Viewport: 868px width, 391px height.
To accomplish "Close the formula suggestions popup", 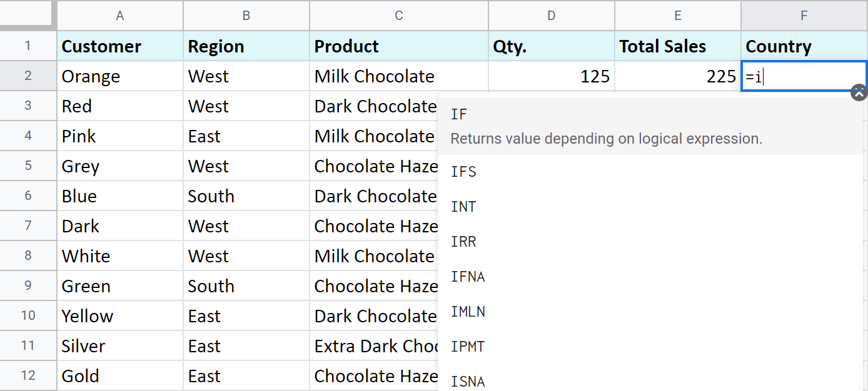I will pos(859,92).
